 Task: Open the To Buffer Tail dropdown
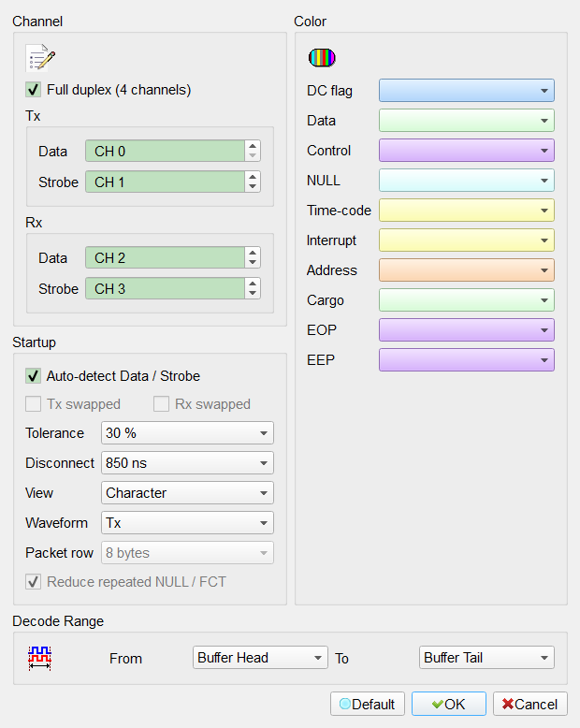[x=486, y=658]
